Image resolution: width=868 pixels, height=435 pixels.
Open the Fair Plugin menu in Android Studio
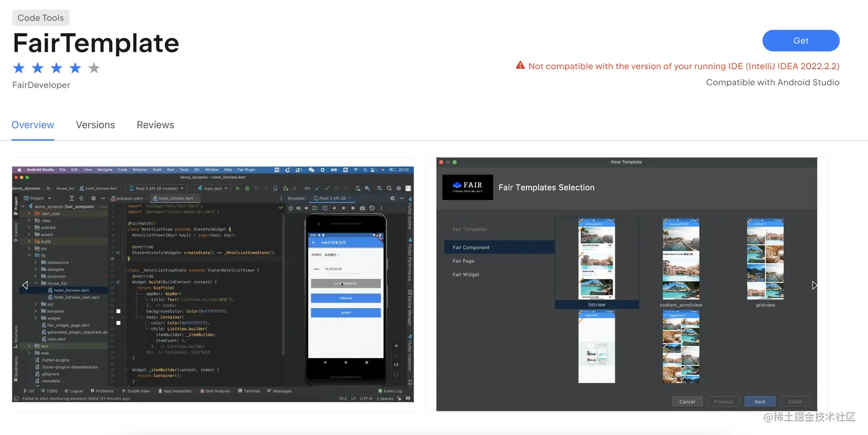tap(246, 170)
